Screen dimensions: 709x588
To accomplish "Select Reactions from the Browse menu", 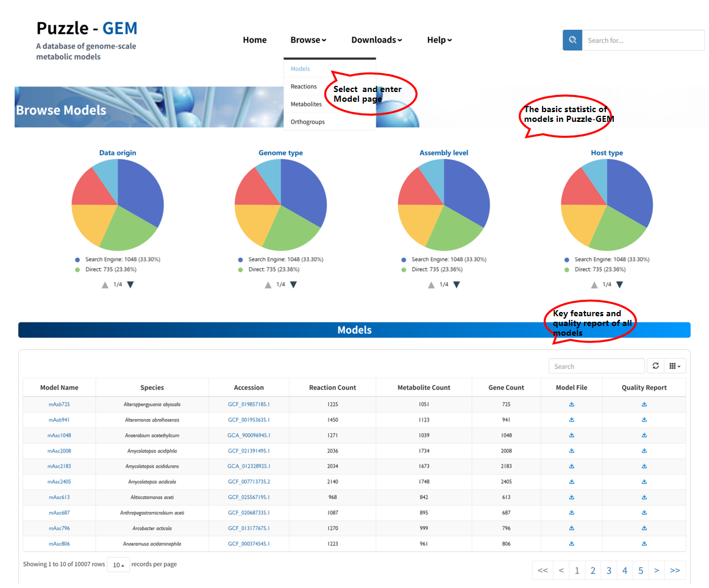I will [x=304, y=87].
